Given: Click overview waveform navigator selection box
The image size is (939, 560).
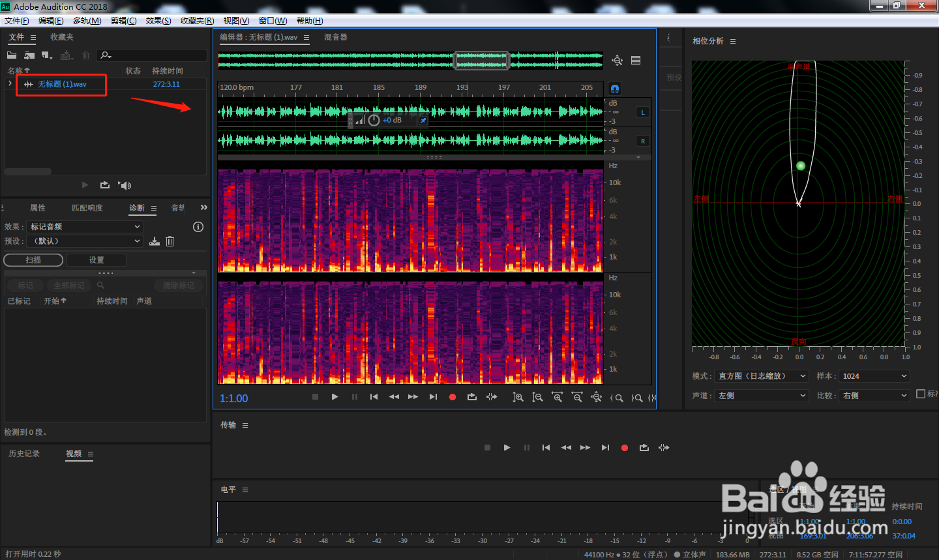Looking at the screenshot, I should pos(481,61).
